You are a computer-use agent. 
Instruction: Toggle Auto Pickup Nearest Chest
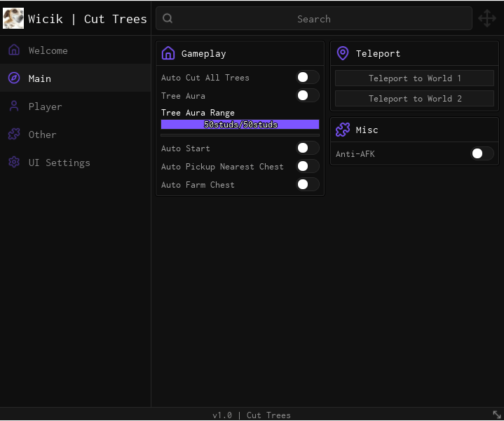(307, 166)
